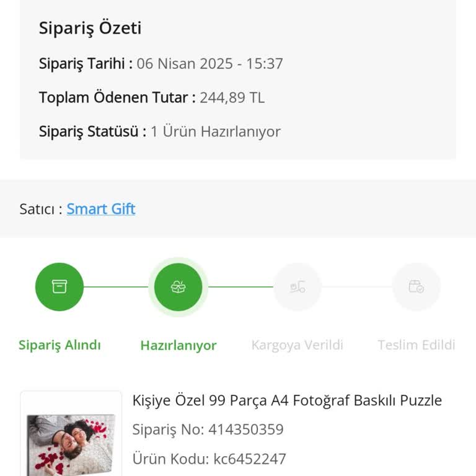The image size is (476, 476).
Task: Click the Ürün Kodu kc6452247 text
Action: click(x=209, y=459)
